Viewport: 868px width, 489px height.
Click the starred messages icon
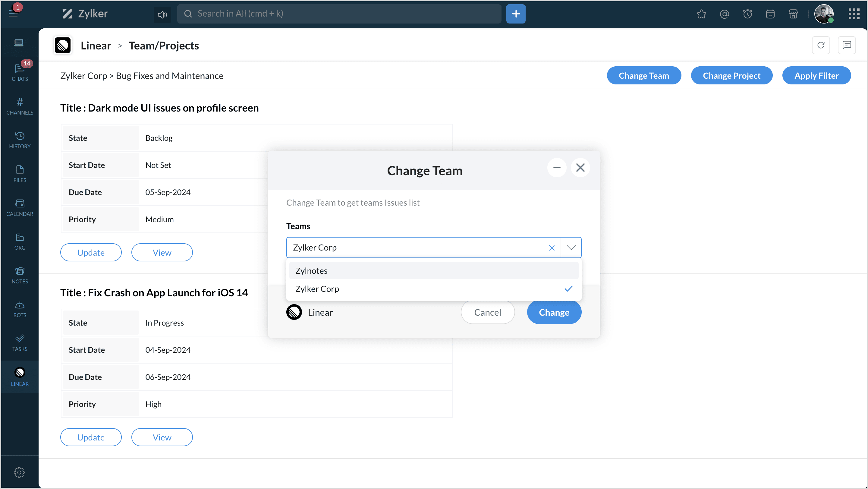(x=701, y=14)
